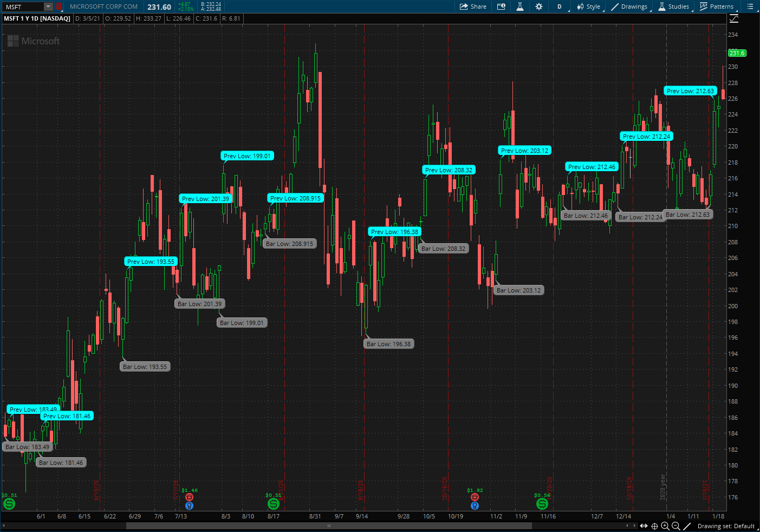Click the horizontal chart scrollbar thumb
The width and height of the screenshot is (760, 532).
328,525
